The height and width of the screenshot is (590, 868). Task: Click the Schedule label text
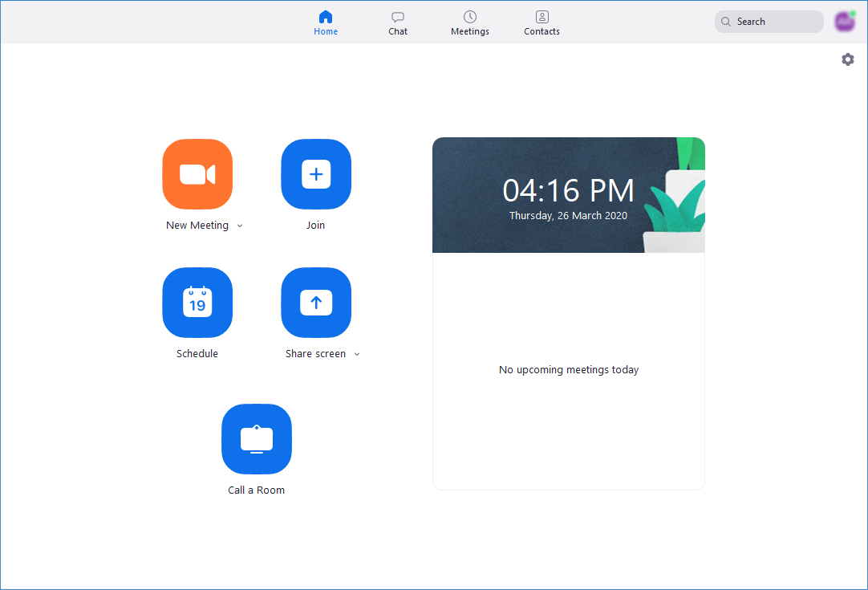197,353
